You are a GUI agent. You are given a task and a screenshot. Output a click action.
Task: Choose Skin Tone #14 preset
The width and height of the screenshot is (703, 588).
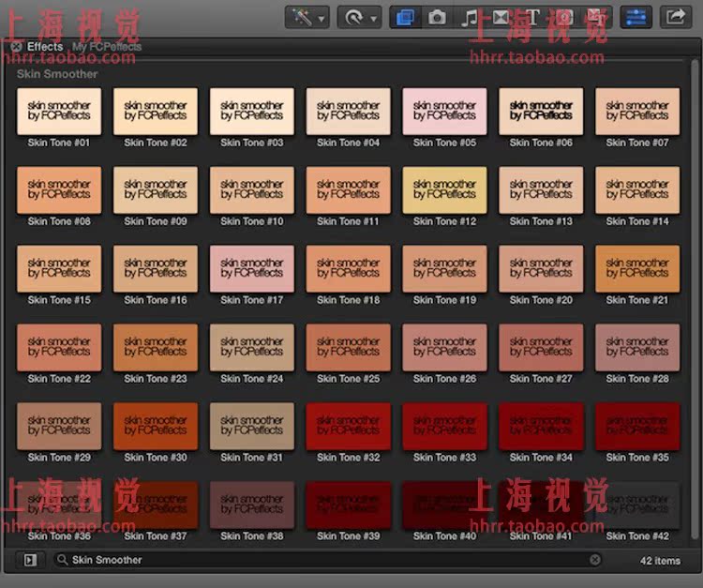pyautogui.click(x=637, y=190)
